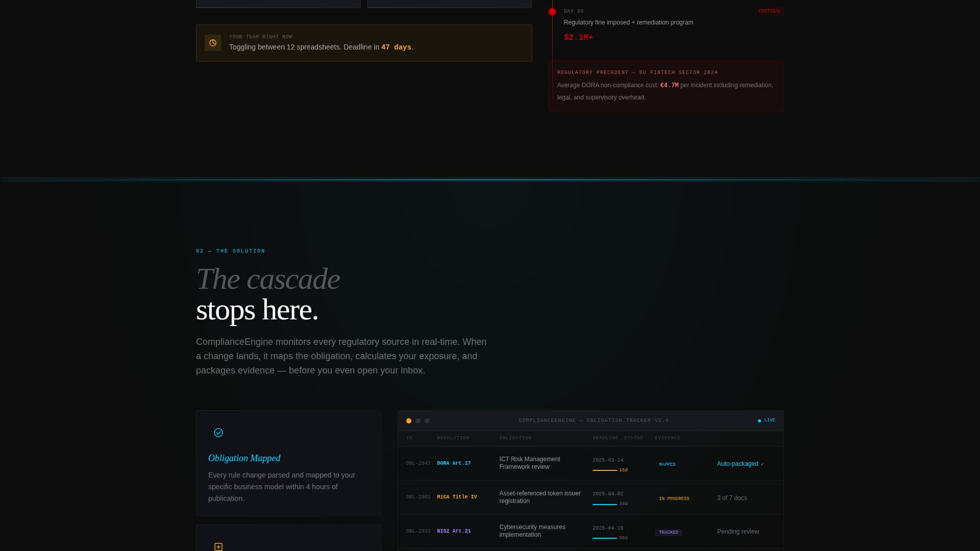Click the red Day 90 timeline marker dot

(x=552, y=12)
